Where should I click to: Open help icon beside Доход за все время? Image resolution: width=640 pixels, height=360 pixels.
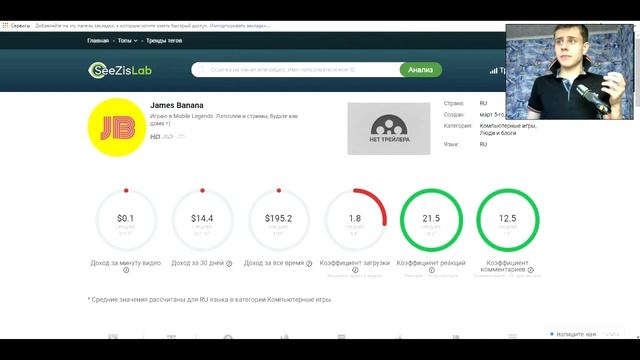[x=309, y=264]
